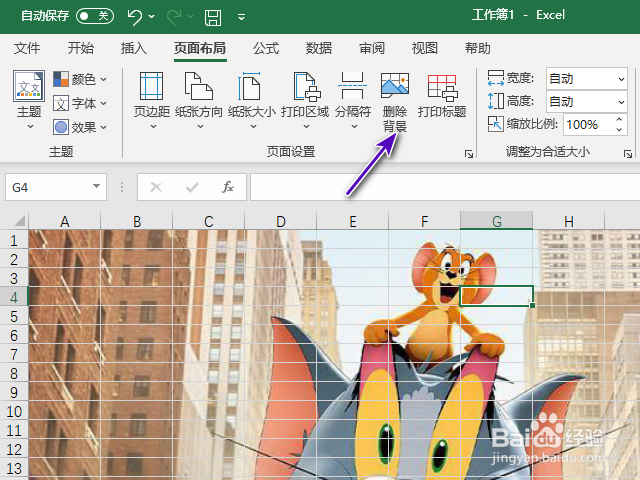Click the formula bar Enter checkmark icon
640x480 pixels.
point(192,187)
